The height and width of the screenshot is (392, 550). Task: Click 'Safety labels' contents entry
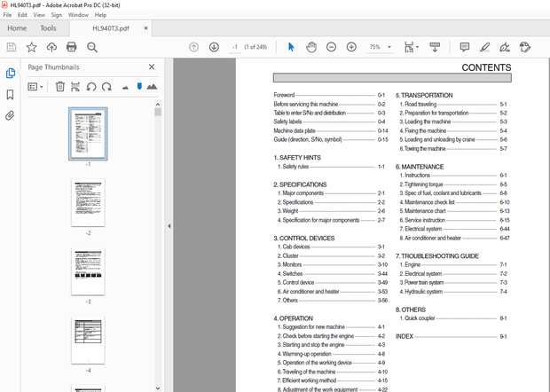(x=287, y=122)
